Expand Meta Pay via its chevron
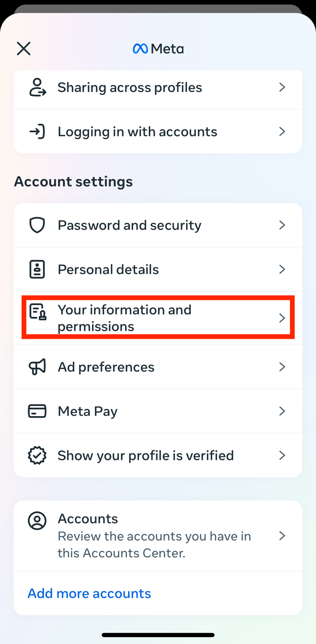The image size is (316, 644). [282, 411]
